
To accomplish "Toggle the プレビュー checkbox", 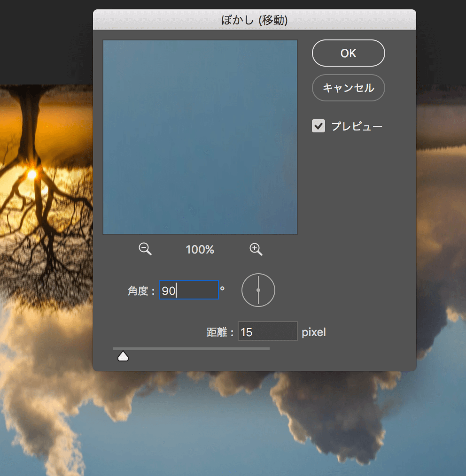I will point(318,126).
